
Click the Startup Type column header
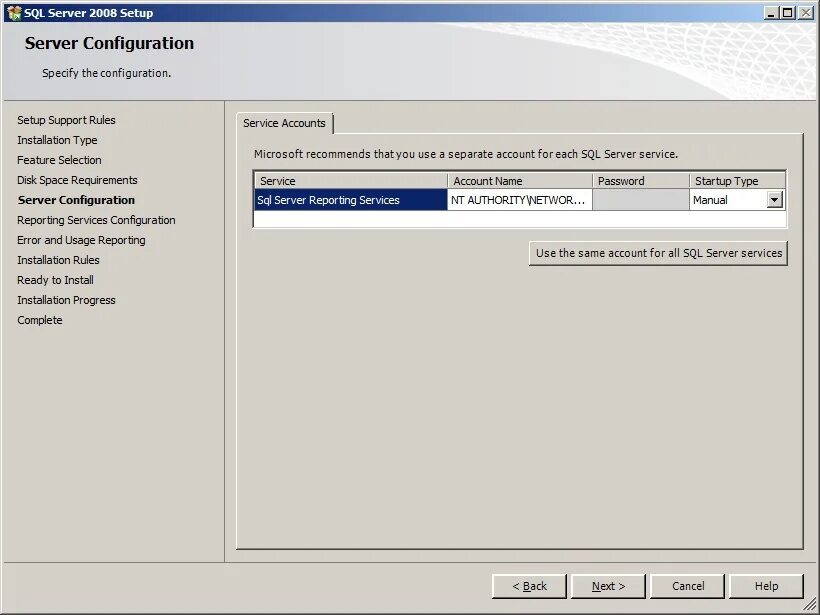point(737,181)
